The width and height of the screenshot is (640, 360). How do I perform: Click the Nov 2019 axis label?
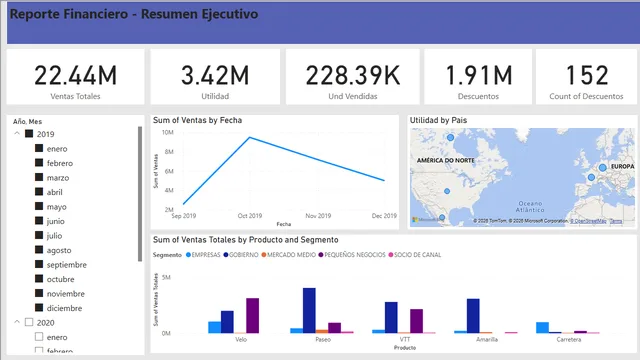pos(318,216)
